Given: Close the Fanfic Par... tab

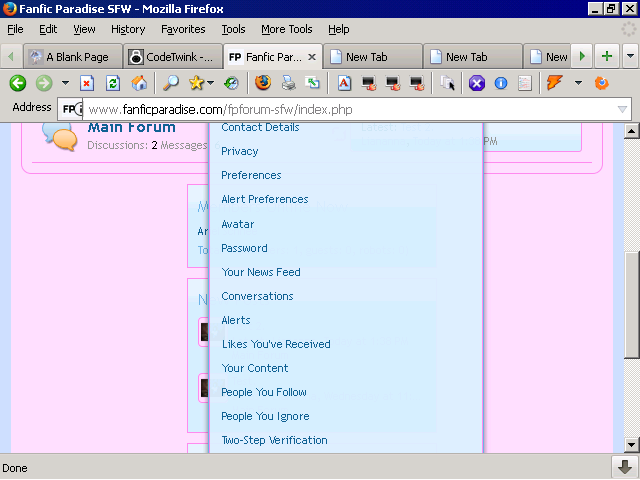Looking at the screenshot, I should [x=312, y=57].
